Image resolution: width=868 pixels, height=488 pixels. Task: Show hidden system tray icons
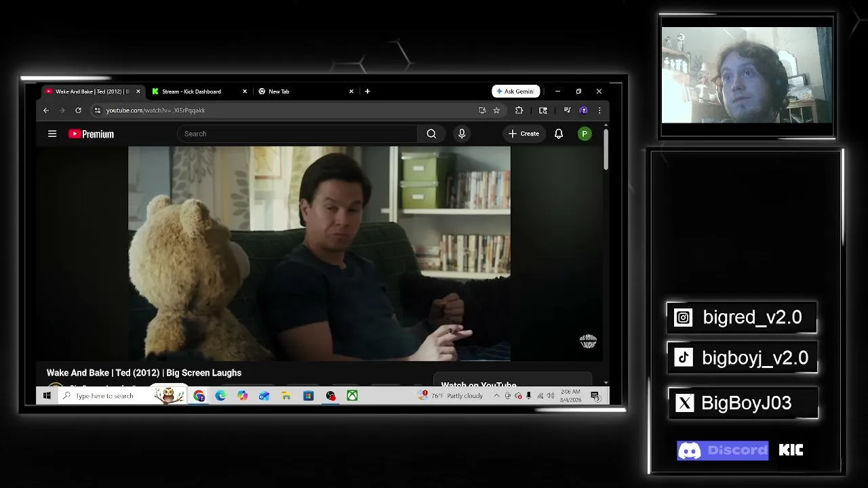click(497, 396)
